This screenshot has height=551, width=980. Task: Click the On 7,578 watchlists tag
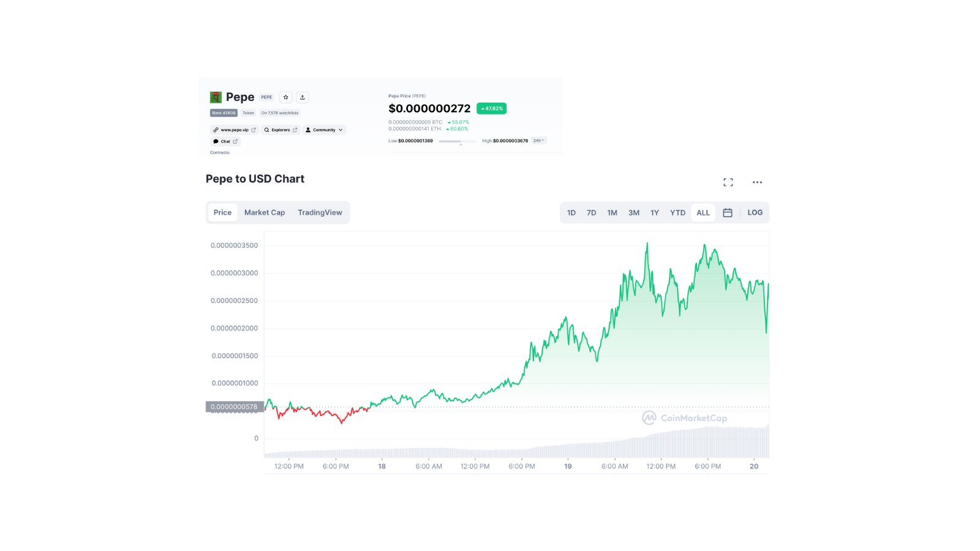coord(280,113)
